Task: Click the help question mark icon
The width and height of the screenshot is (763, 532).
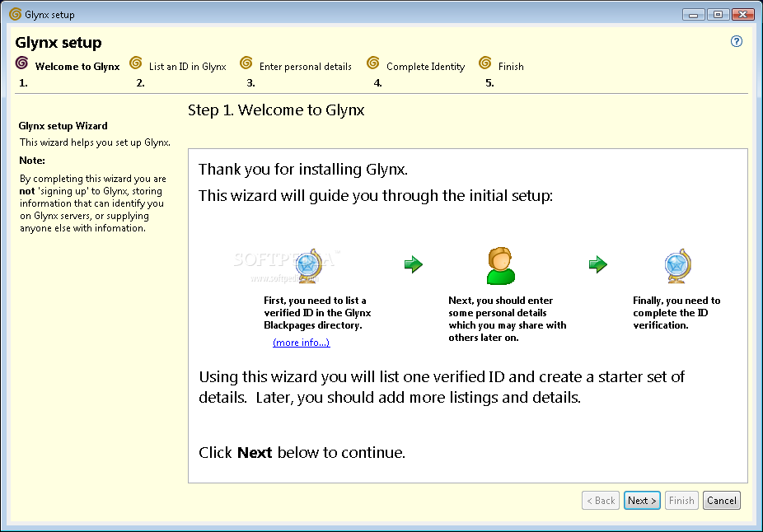Action: click(737, 41)
